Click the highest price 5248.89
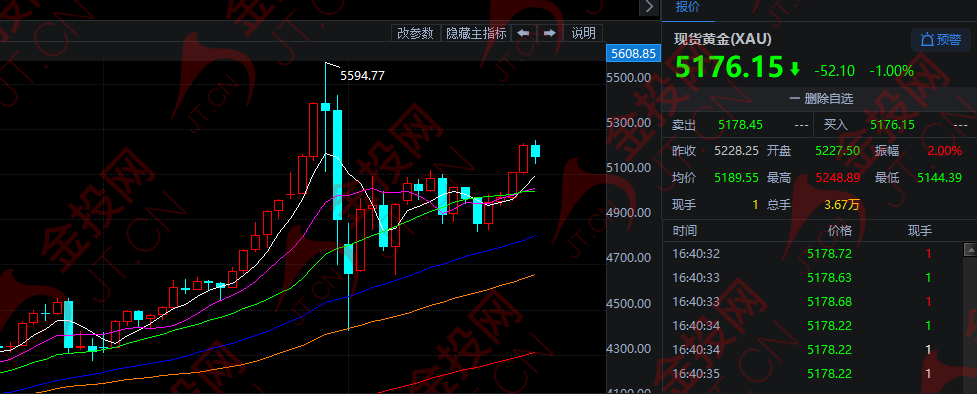The width and height of the screenshot is (977, 394). point(837,178)
